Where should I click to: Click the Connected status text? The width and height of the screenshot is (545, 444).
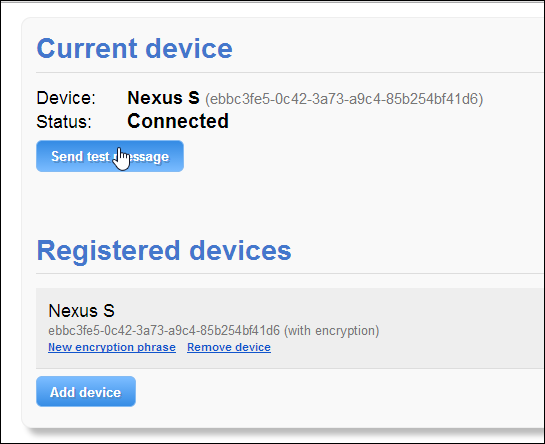[x=178, y=121]
